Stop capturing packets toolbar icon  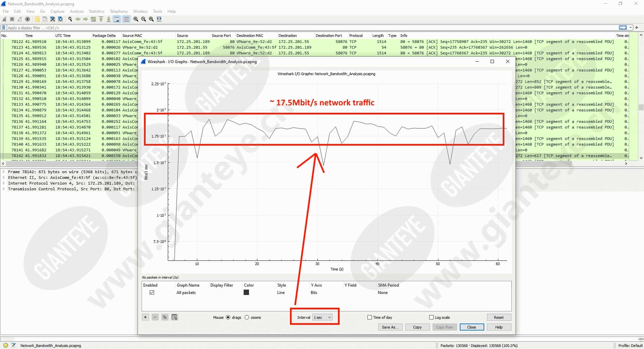(12, 19)
